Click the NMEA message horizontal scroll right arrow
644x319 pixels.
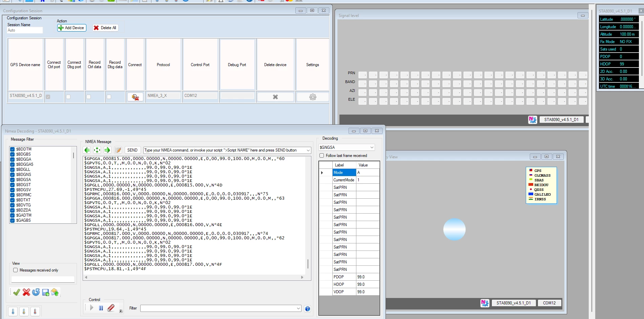pyautogui.click(x=302, y=277)
